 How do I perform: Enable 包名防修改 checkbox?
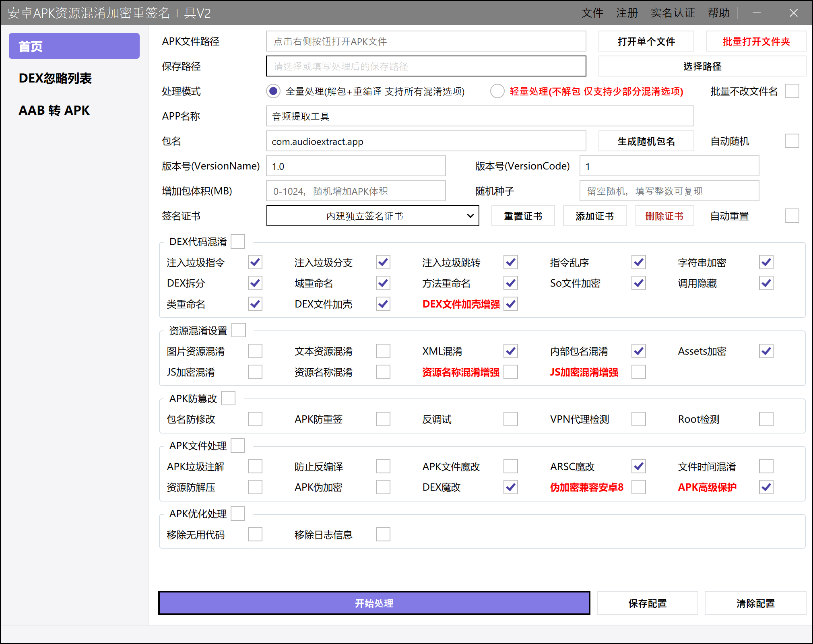255,419
